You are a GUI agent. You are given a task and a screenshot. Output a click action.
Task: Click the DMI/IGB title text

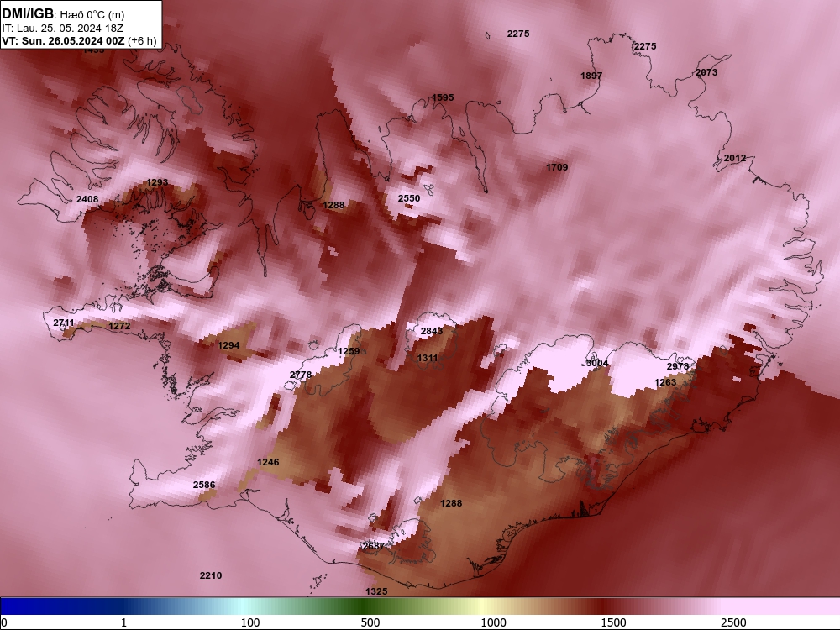tap(28, 14)
